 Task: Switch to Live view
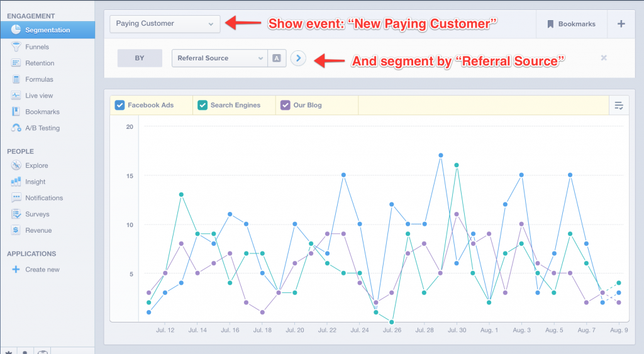[39, 96]
